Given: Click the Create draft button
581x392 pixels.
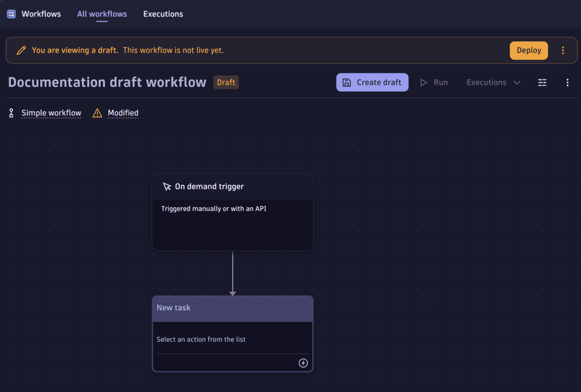Looking at the screenshot, I should [x=372, y=82].
